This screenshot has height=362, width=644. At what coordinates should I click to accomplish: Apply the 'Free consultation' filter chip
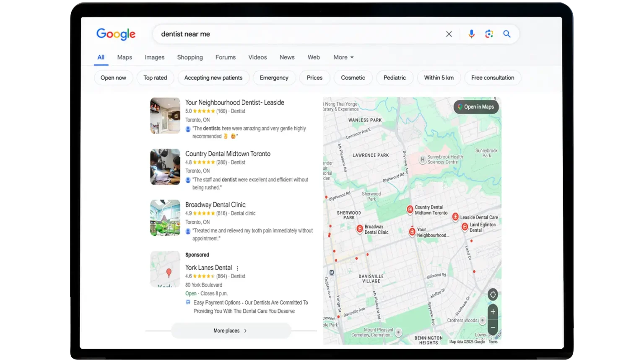(x=493, y=78)
